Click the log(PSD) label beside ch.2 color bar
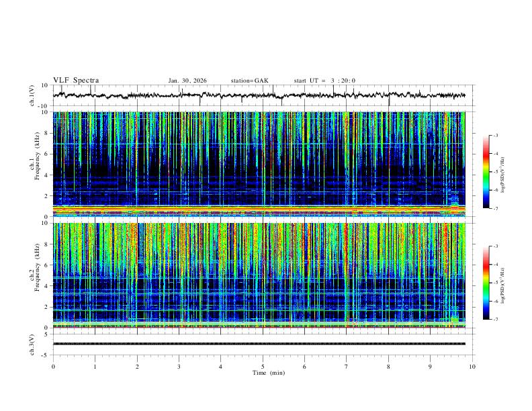Image resolution: width=532 pixels, height=411 pixels. coord(503,286)
